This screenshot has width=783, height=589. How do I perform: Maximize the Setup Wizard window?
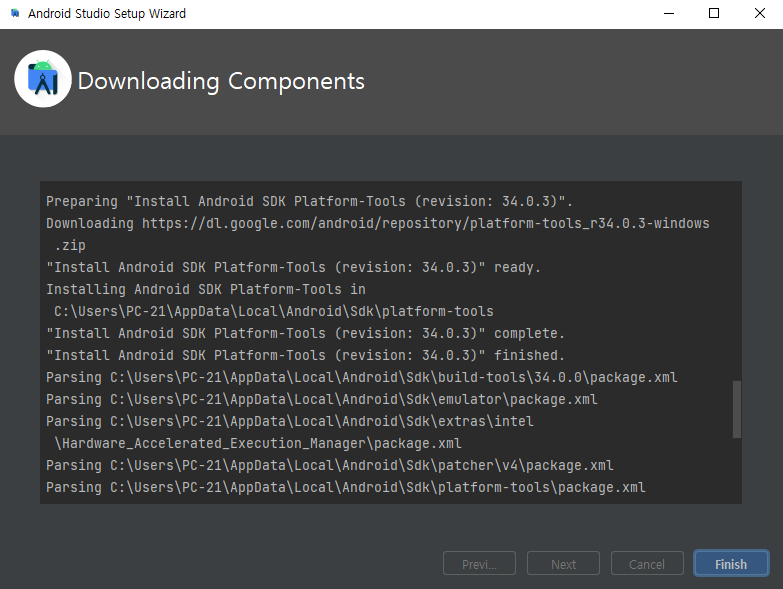pyautogui.click(x=714, y=13)
